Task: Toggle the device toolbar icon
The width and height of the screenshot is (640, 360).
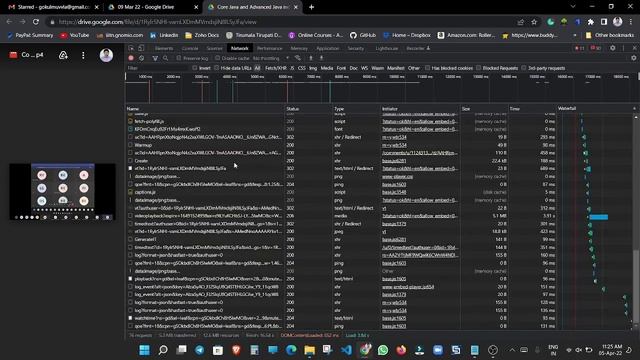Action: [141, 48]
